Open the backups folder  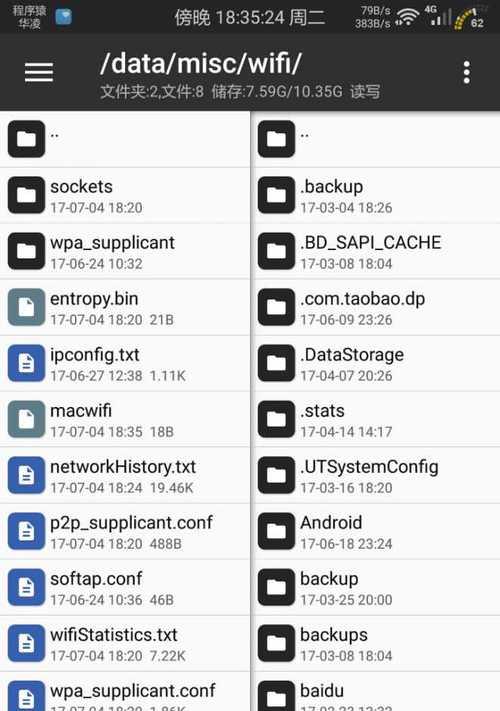coord(376,643)
